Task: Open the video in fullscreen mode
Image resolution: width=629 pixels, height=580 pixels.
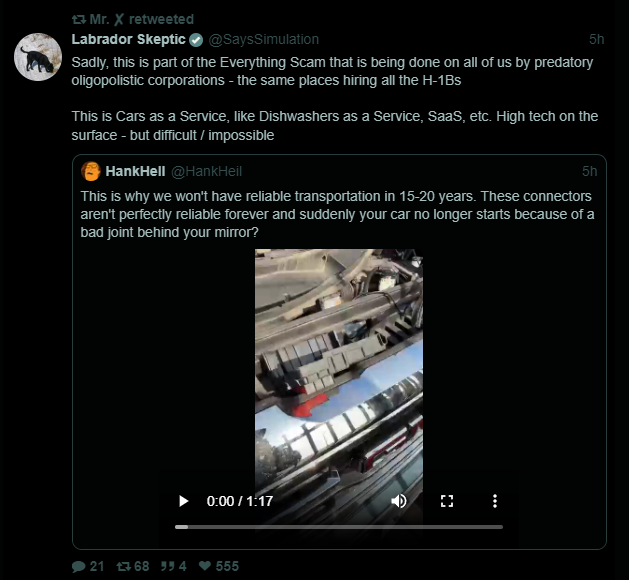Action: pyautogui.click(x=447, y=501)
